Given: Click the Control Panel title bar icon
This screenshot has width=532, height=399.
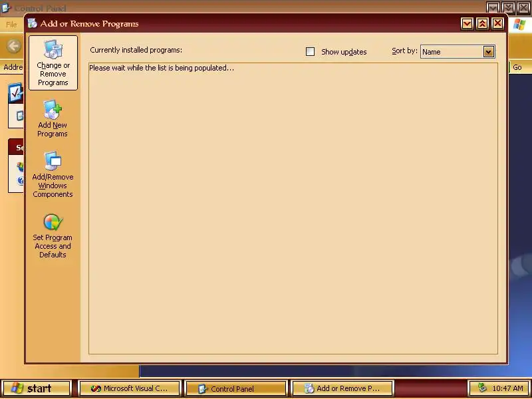Looking at the screenshot, I should [7, 7].
